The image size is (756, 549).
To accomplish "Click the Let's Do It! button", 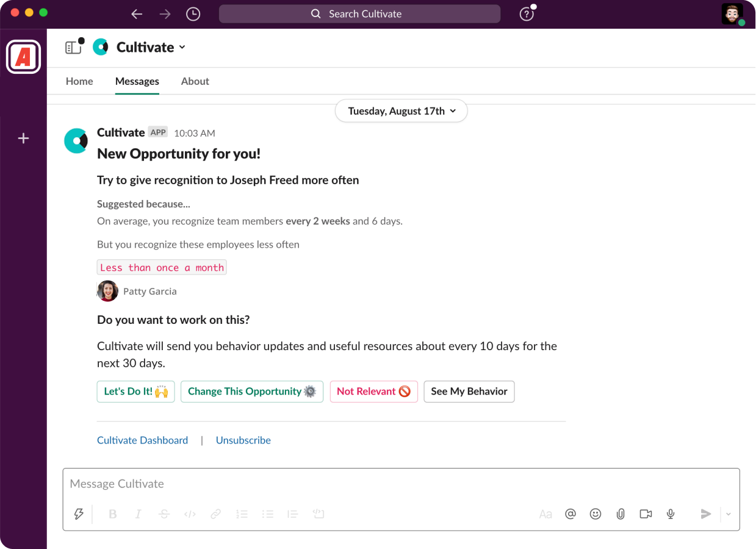I will 135,391.
